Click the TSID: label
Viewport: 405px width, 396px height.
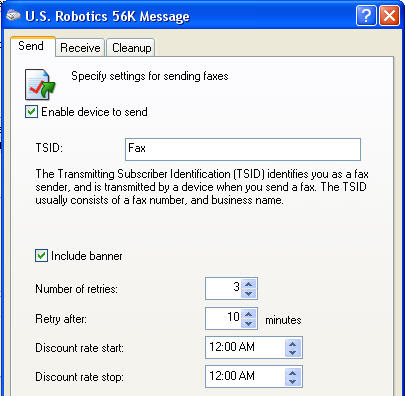pos(49,147)
